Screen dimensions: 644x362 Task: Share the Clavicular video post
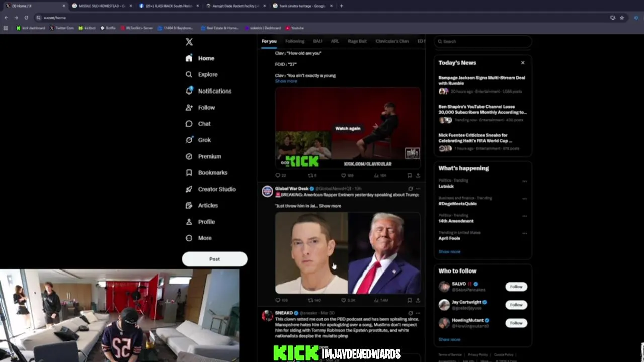[418, 175]
